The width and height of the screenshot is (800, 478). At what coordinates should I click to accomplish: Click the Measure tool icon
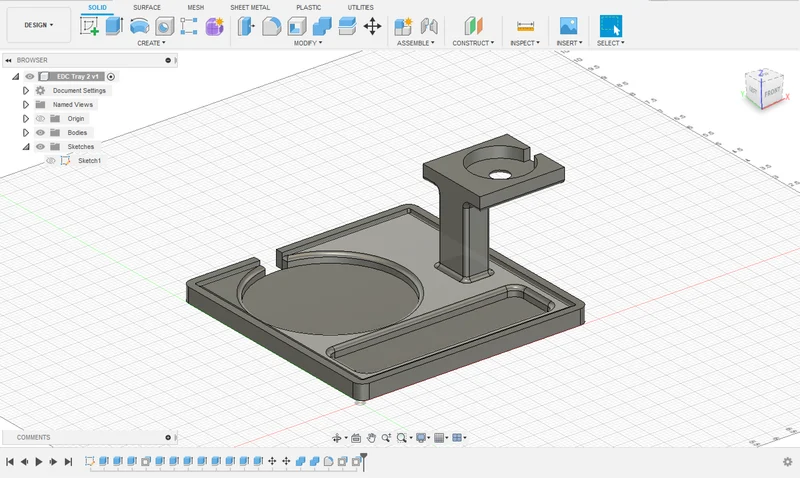point(525,27)
